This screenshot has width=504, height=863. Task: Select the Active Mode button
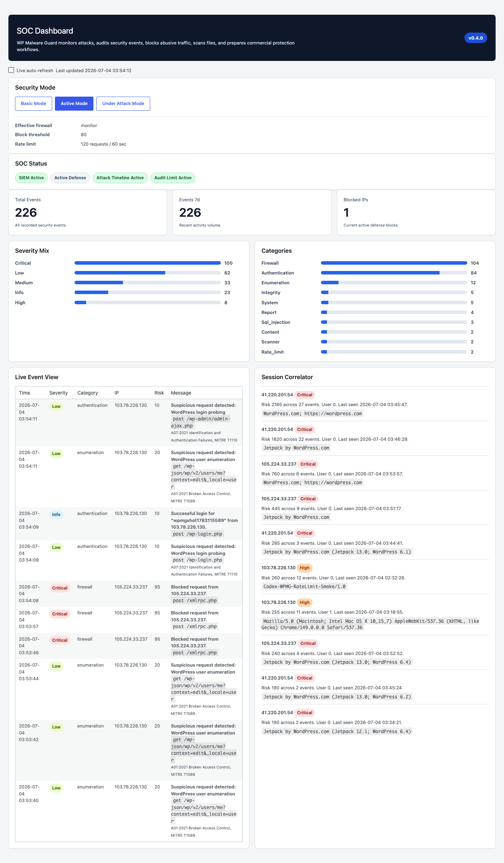click(74, 104)
